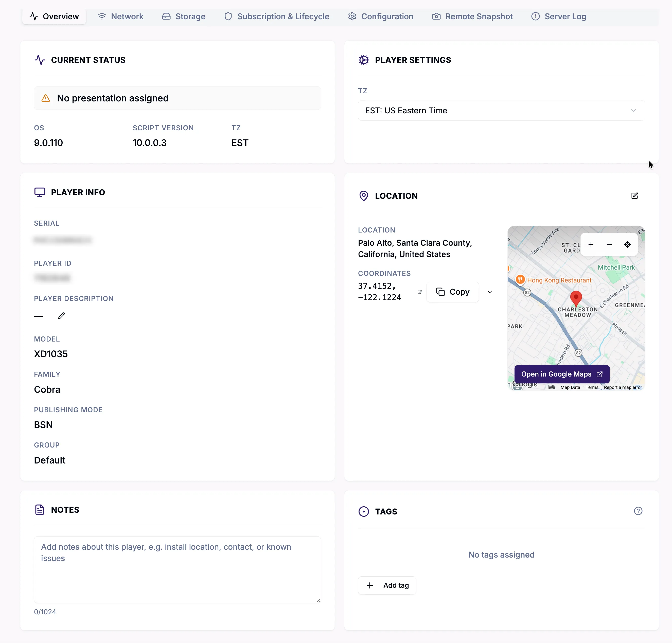Click the map keyboard shortcuts icon
The image size is (672, 643).
pyautogui.click(x=551, y=387)
